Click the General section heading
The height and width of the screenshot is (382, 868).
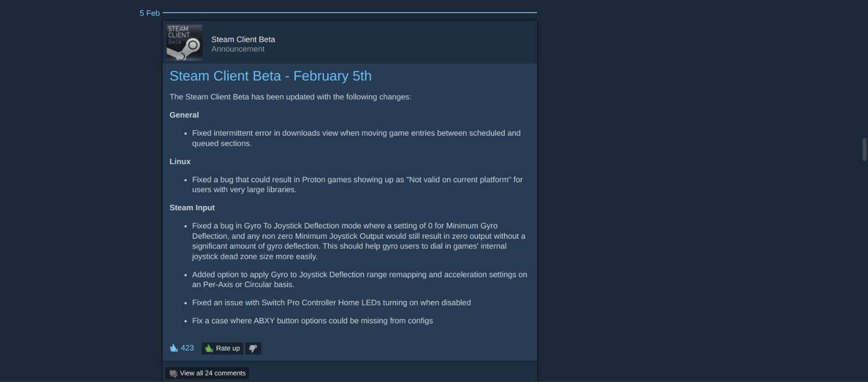(x=184, y=115)
